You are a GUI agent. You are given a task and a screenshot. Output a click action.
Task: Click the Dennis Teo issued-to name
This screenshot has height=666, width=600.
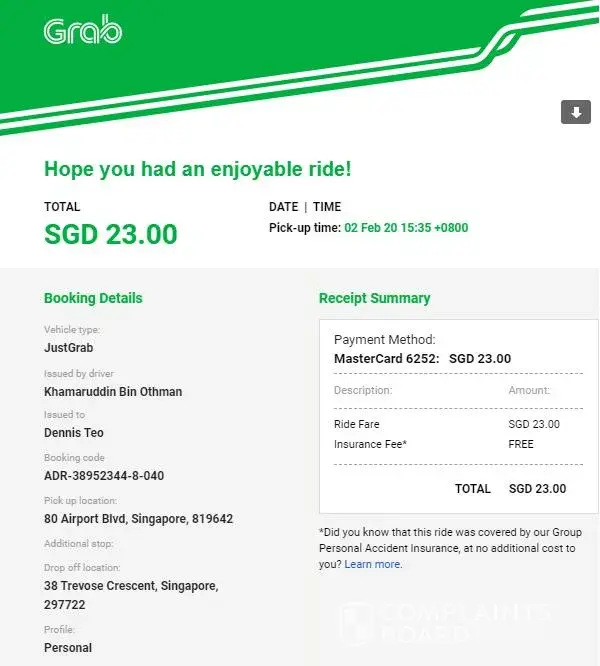coord(74,433)
